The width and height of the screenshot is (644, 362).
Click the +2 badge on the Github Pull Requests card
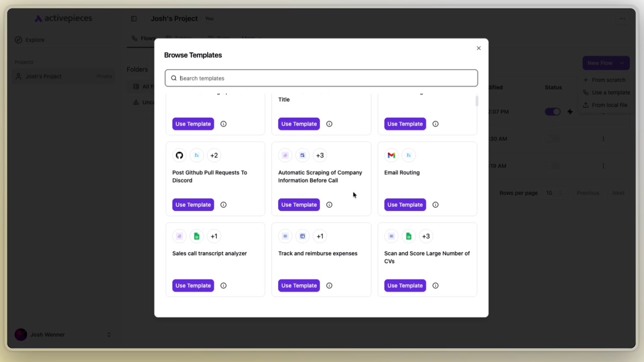214,155
